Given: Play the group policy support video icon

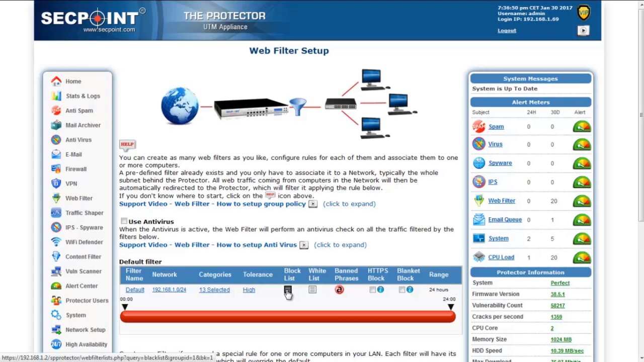Looking at the screenshot, I should point(312,204).
